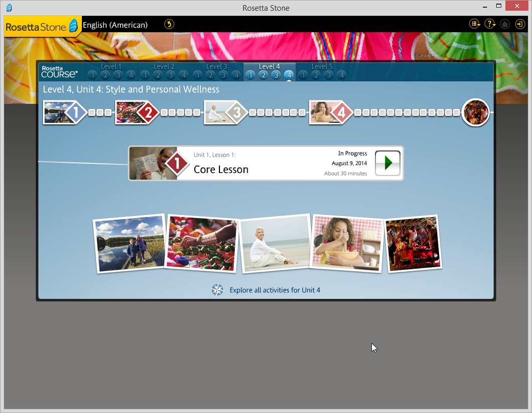This screenshot has height=413, width=532.
Task: Click the Level 5 label
Action: pyautogui.click(x=322, y=67)
